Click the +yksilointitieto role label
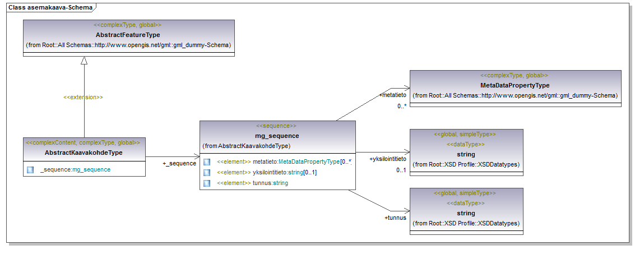 (388, 159)
